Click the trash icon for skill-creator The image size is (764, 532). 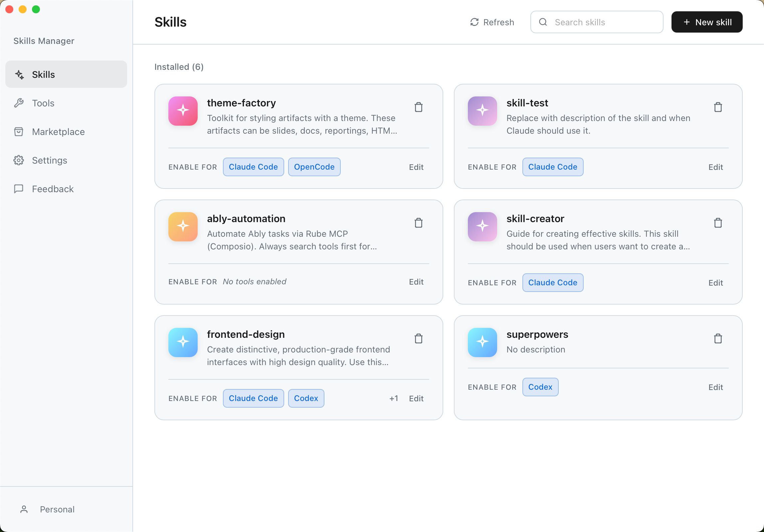click(718, 223)
